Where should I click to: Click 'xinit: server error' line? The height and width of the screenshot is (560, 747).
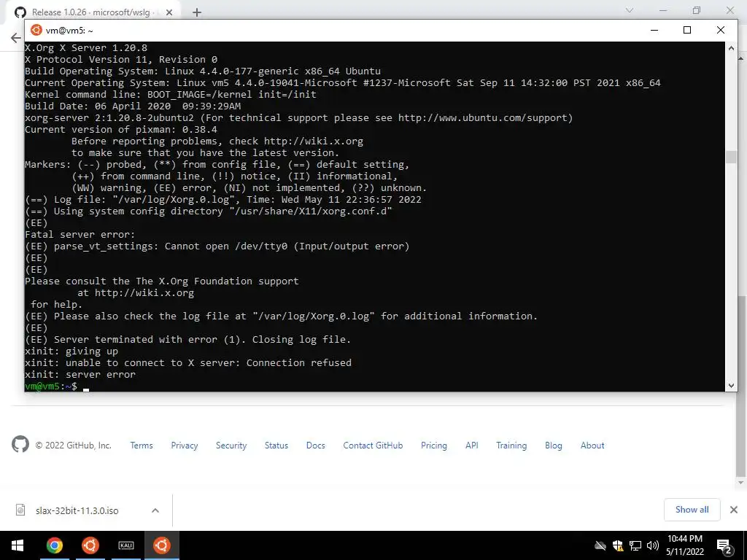[x=80, y=375]
